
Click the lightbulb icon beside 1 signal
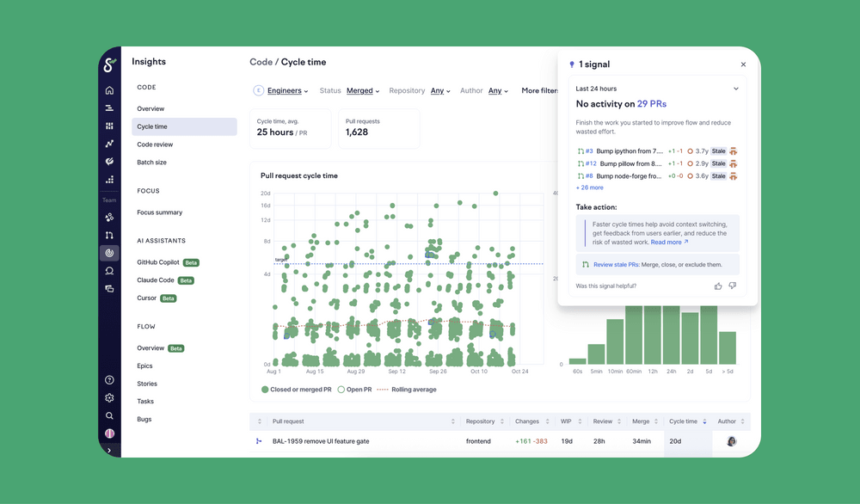coord(572,64)
